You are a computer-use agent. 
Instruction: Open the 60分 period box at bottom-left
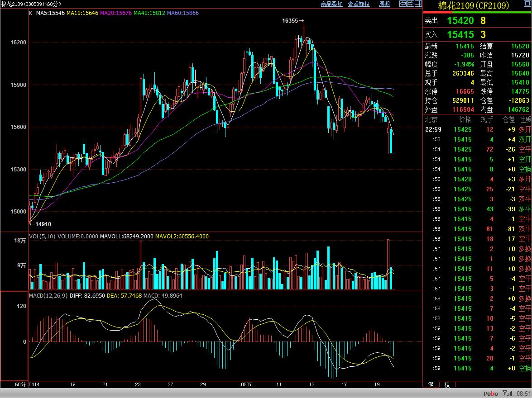point(20,384)
